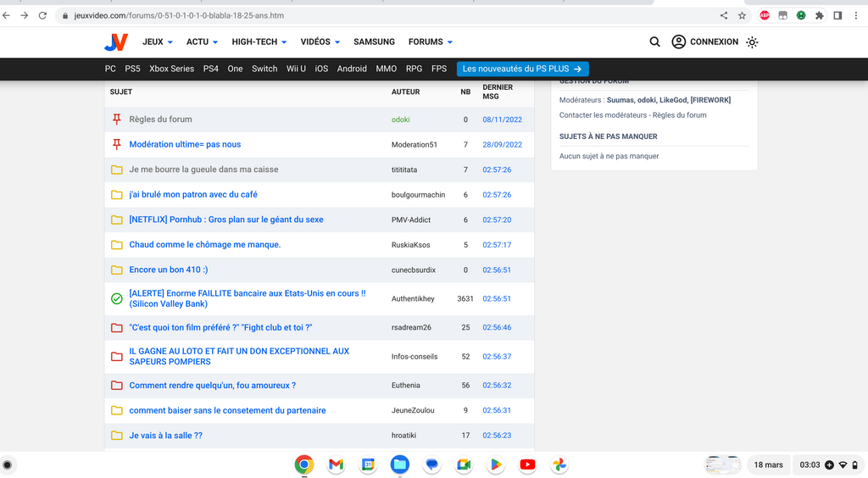Click the PS PLUS nouveautés button
The image size is (868, 478).
pyautogui.click(x=522, y=69)
